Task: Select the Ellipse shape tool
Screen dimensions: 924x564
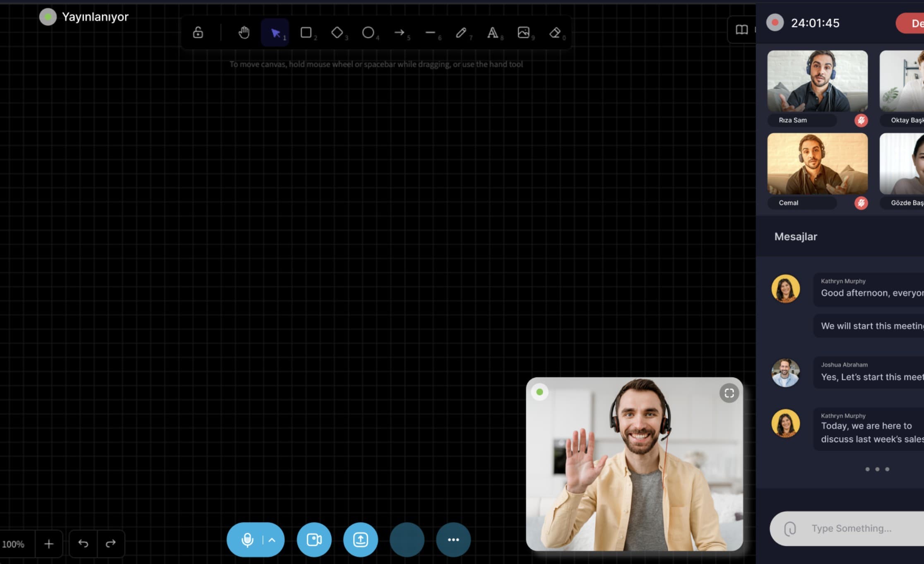Action: pyautogui.click(x=368, y=32)
